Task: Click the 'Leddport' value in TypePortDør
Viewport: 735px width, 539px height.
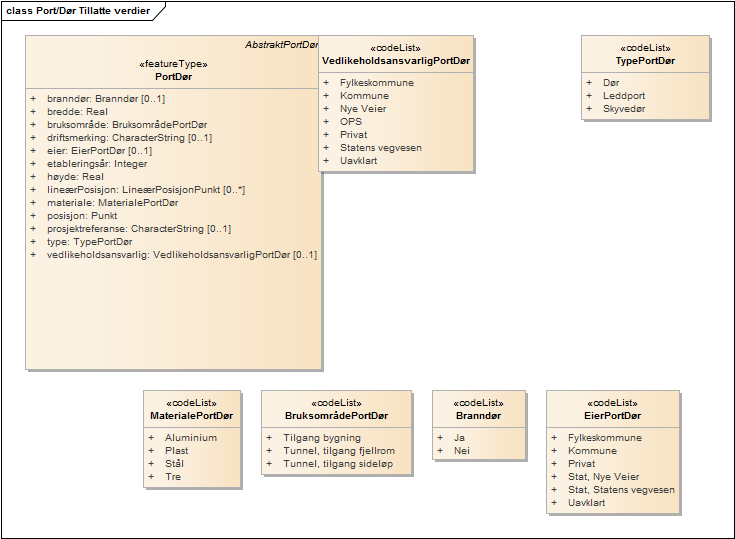Action: [623, 96]
